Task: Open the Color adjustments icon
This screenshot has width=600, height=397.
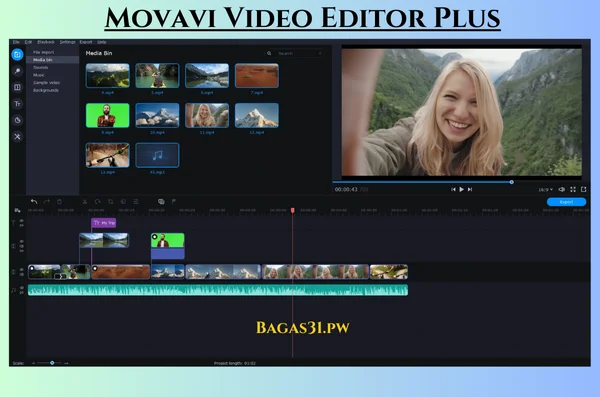Action: click(x=123, y=201)
